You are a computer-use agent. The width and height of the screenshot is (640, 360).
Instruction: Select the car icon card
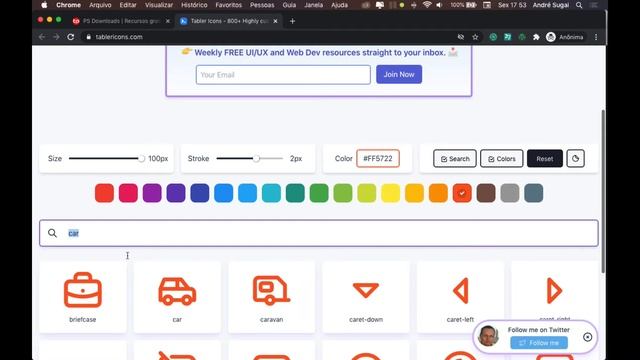[x=177, y=297]
